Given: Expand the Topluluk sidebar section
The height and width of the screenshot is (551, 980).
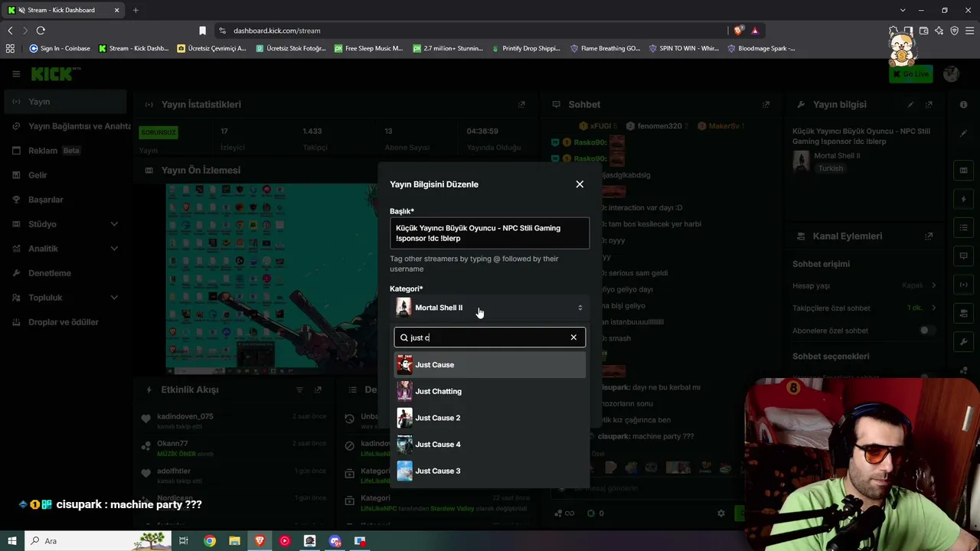Looking at the screenshot, I should point(64,298).
